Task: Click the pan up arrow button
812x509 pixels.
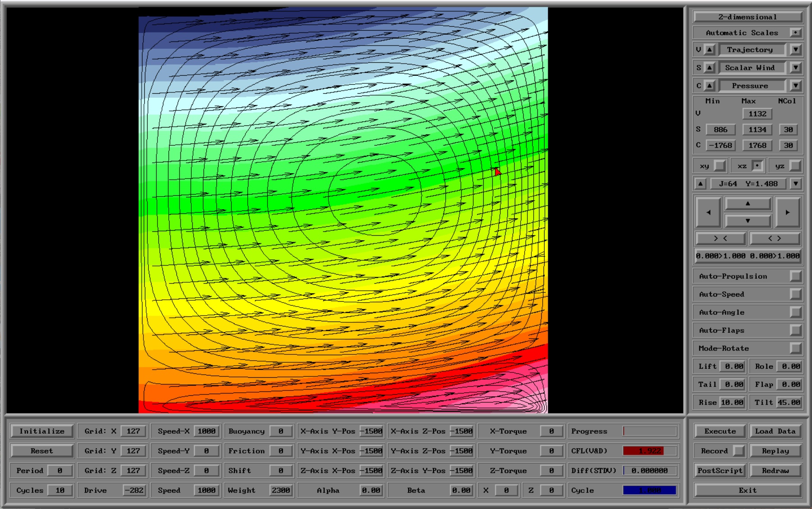Action: point(747,204)
